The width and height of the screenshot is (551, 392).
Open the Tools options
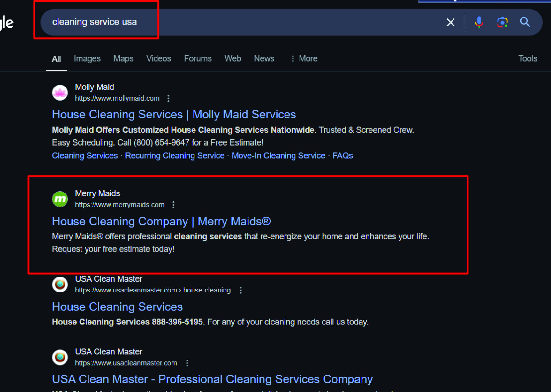[527, 58]
